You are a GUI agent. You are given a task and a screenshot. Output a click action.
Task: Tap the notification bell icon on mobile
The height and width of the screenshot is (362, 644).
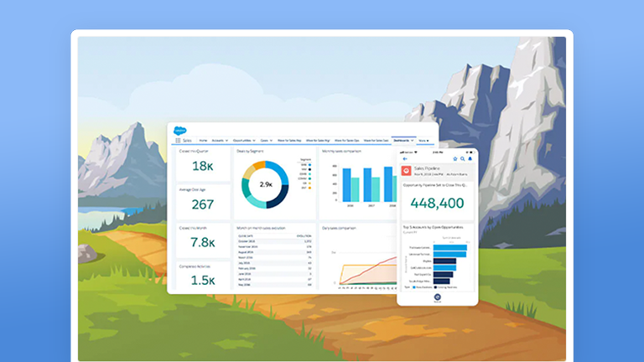pos(470,159)
